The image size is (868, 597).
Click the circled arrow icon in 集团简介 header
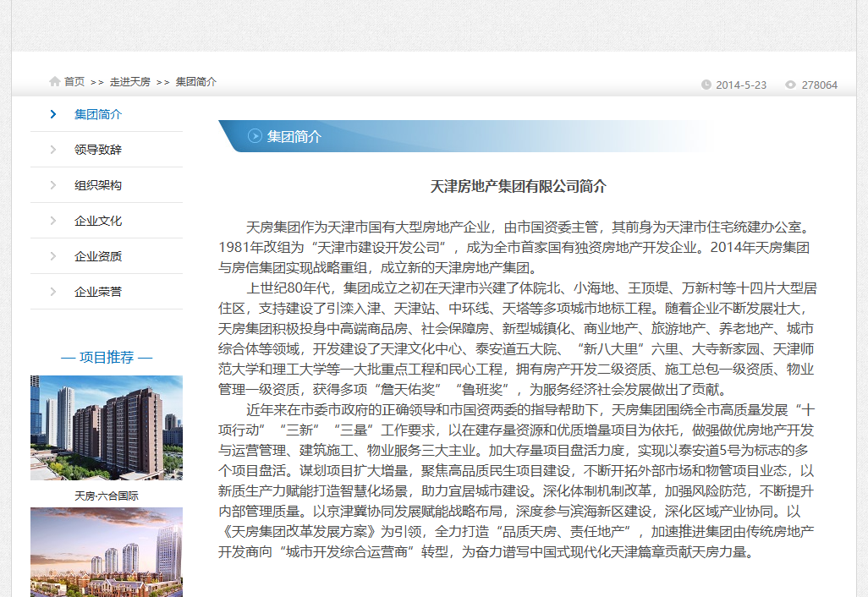pyautogui.click(x=255, y=136)
